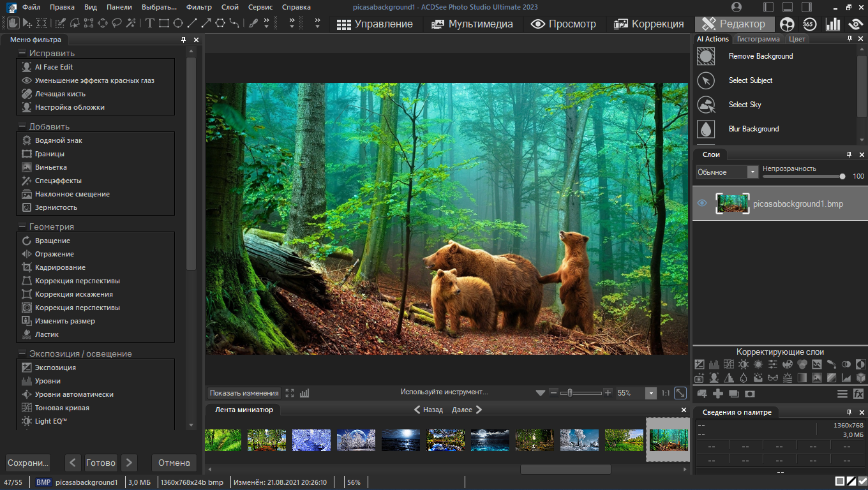Select the Text tool in toolbar
The width and height of the screenshot is (868, 490).
pyautogui.click(x=149, y=23)
